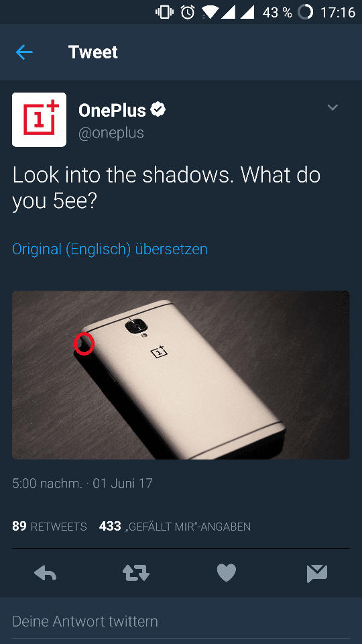The image size is (362, 644).
Task: Tap the OnePlus display name
Action: (112, 109)
